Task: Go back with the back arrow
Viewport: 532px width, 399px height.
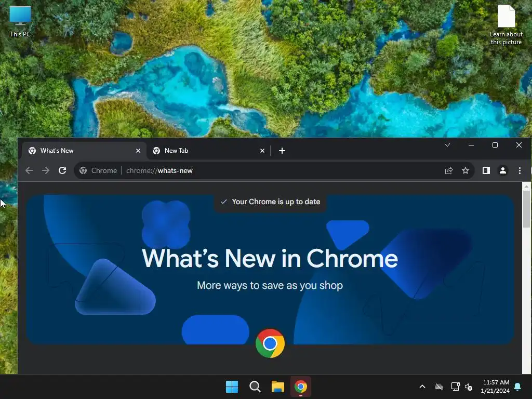Action: click(29, 170)
